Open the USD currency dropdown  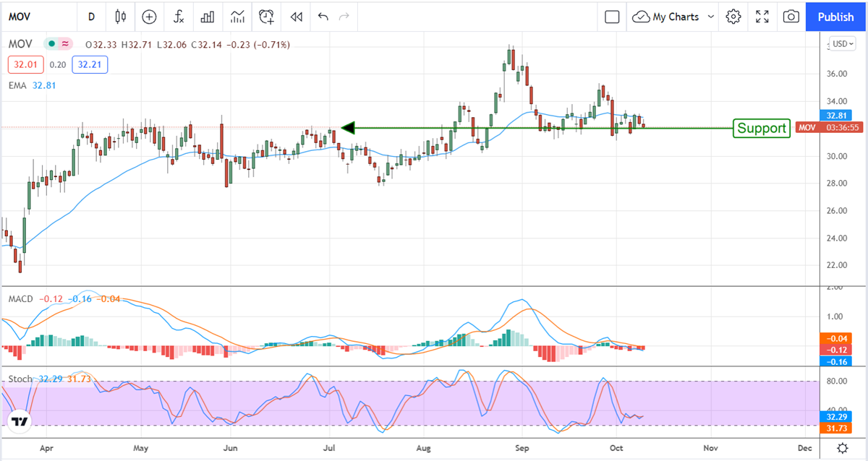tap(843, 43)
